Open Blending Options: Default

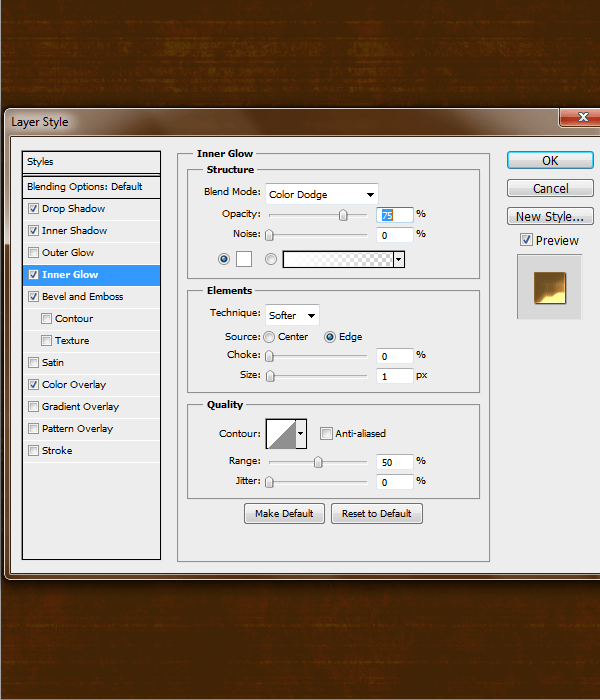pyautogui.click(x=92, y=187)
